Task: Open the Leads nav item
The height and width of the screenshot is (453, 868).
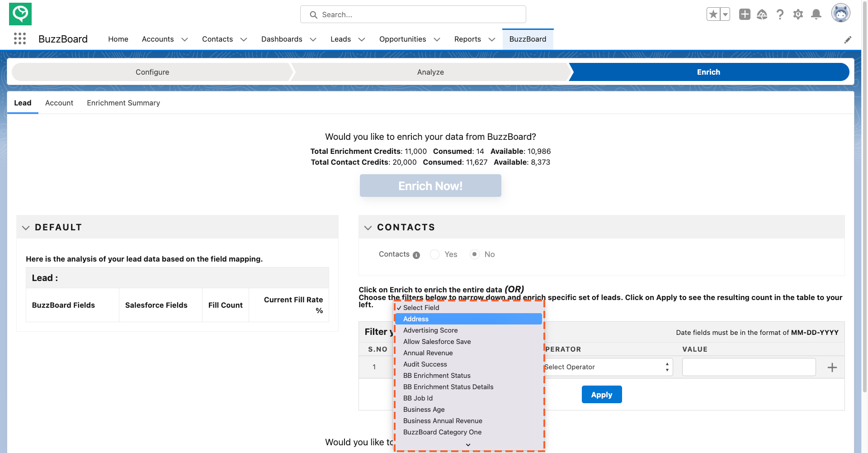Action: 340,39
